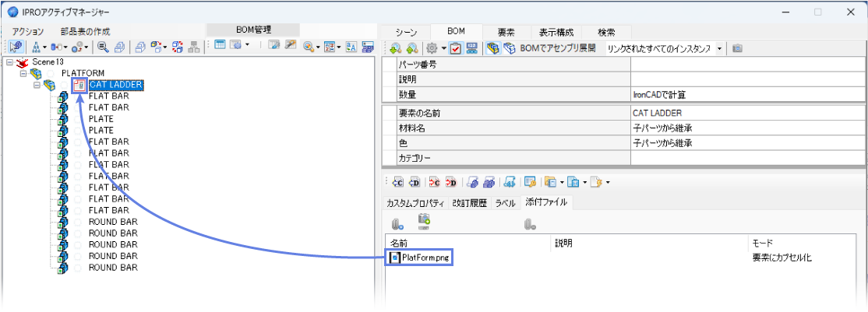Open the ラベル tab
Screen dimensions: 868x312
506,203
